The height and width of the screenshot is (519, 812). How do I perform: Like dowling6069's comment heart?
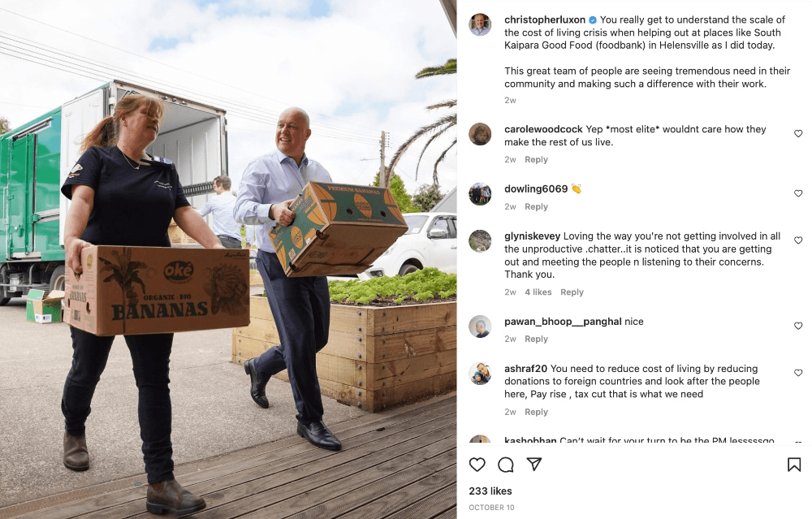798,193
